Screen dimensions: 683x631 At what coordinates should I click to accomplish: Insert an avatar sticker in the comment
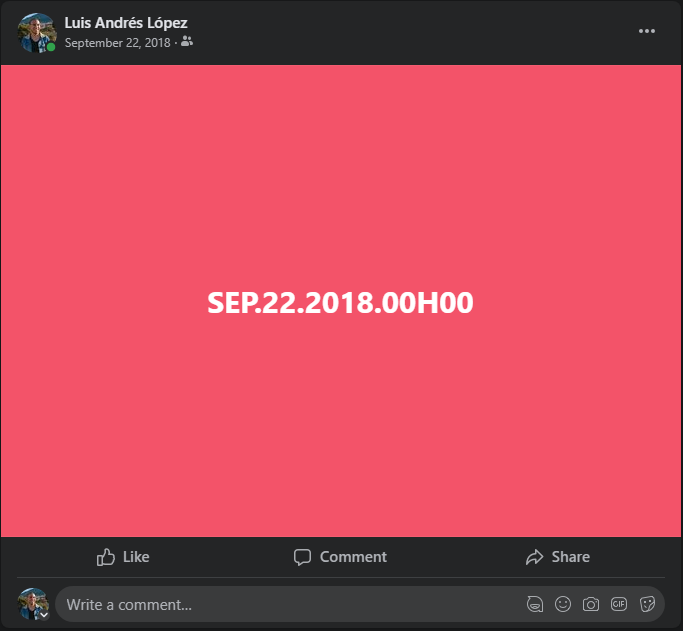click(535, 604)
